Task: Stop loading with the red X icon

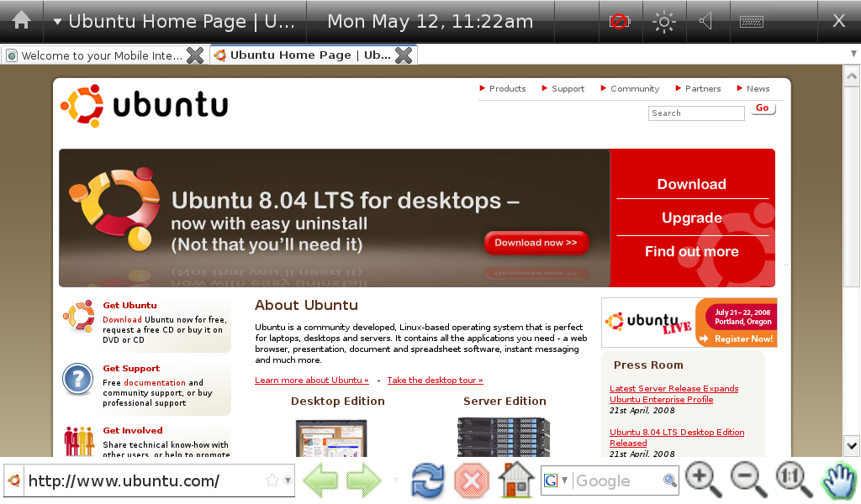Action: pyautogui.click(x=471, y=481)
